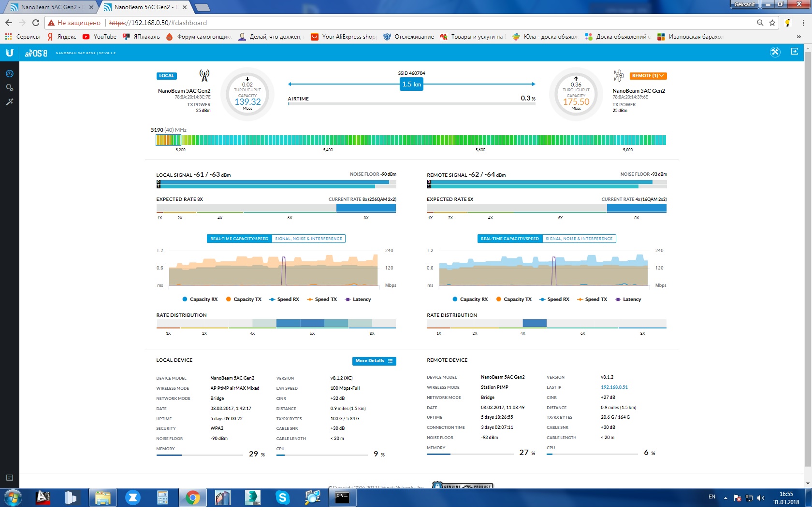Image resolution: width=812 pixels, height=511 pixels.
Task: Open the zoom magnifier icon in address bar
Action: 760,23
